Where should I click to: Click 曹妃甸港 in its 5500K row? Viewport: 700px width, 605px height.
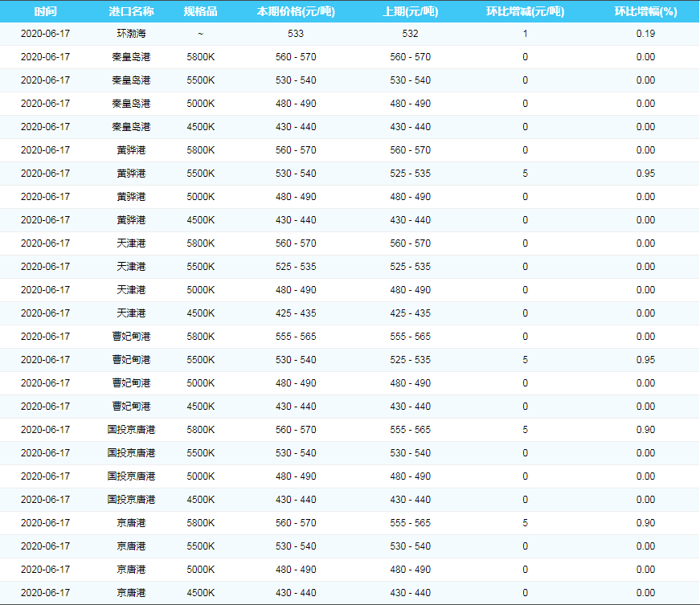coord(131,360)
